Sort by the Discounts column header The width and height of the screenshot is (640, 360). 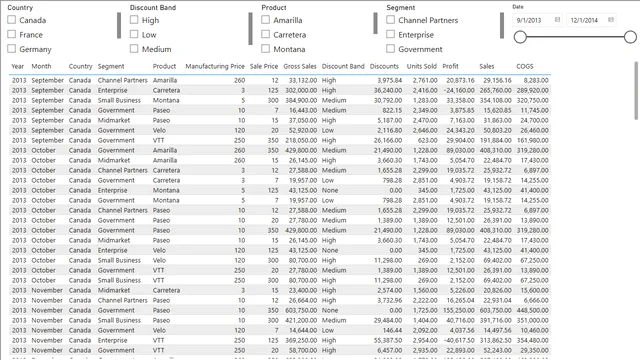coord(384,66)
